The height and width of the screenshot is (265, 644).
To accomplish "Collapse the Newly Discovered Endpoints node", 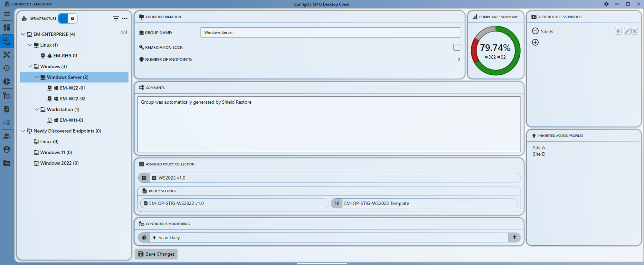I will coord(23,131).
